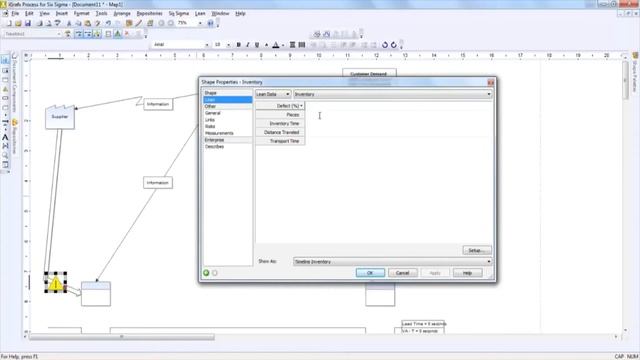Click the pencil draw icon in the top toolbar
Viewport: 640px width, 360px height.
(139, 23)
